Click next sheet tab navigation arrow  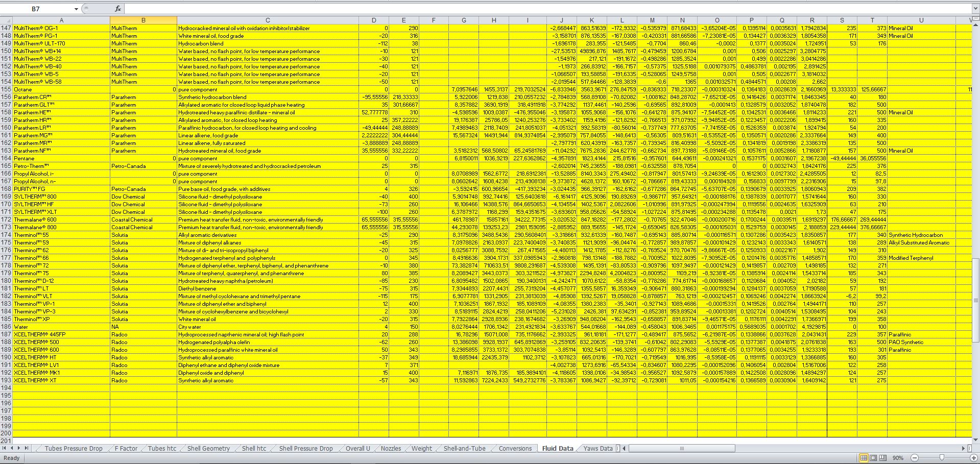click(19, 448)
